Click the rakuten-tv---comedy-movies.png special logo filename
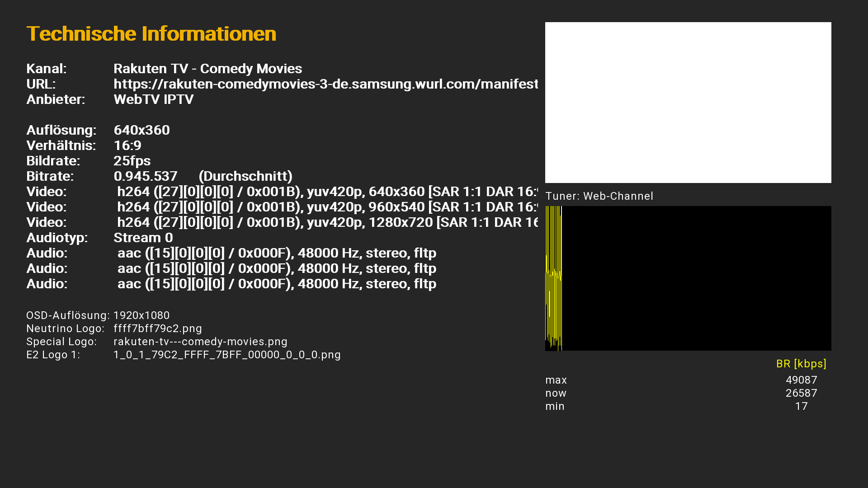The width and height of the screenshot is (868, 488). tap(200, 342)
